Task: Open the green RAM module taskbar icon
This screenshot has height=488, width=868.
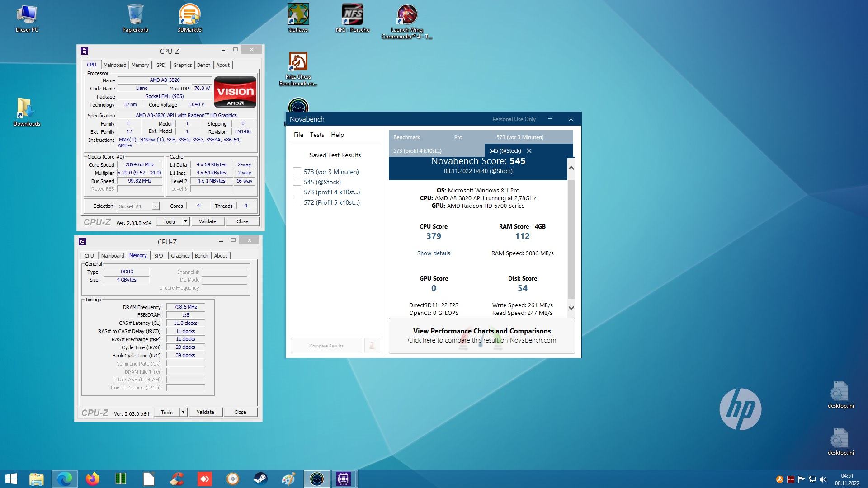Action: (121, 479)
